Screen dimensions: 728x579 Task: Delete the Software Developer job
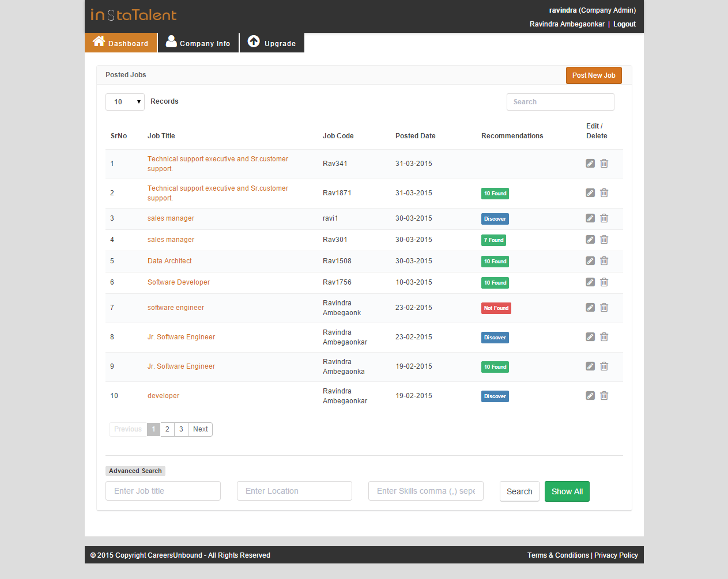click(604, 282)
